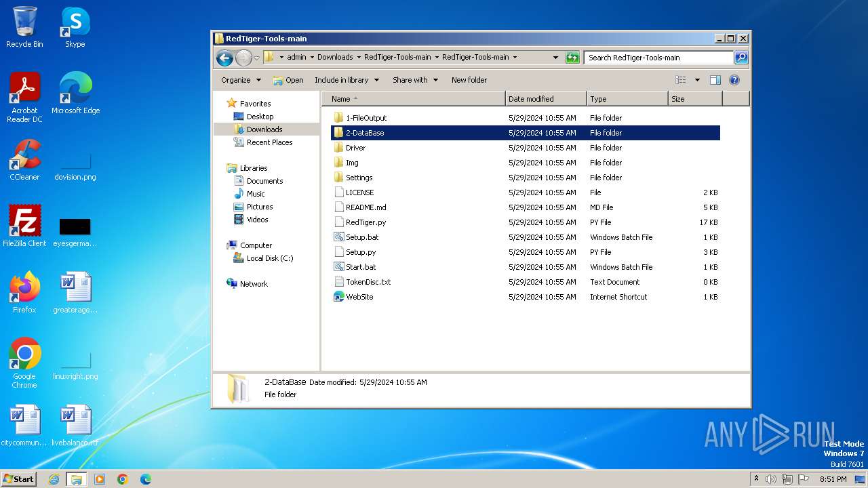Select the LICENSE file name

[359, 192]
